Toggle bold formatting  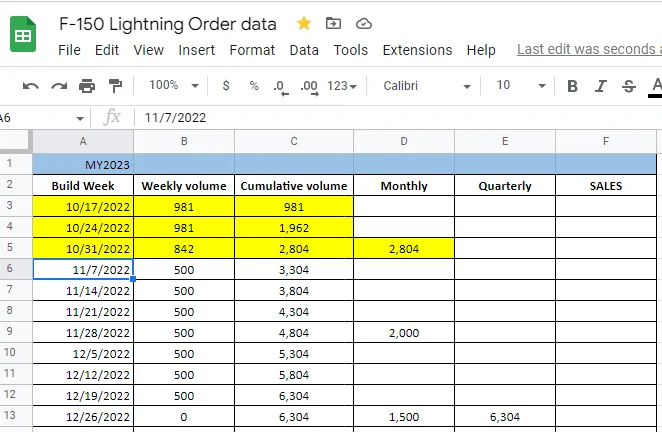[x=572, y=86]
